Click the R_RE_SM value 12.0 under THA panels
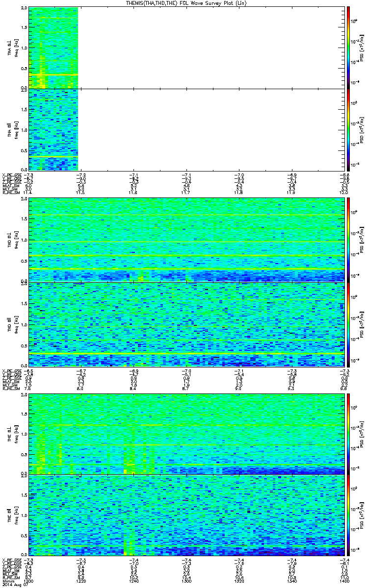The height and width of the screenshot is (588, 368). pos(343,193)
